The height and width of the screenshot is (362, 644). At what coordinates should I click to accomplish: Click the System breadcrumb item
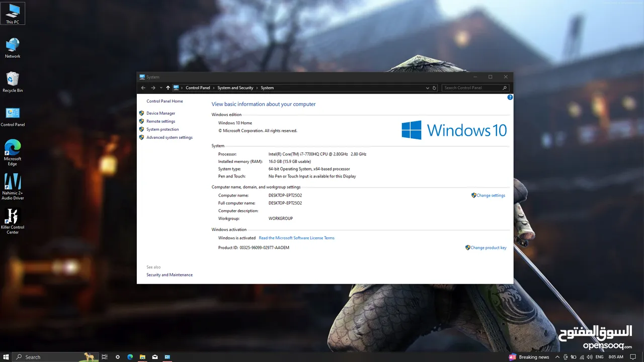coord(267,87)
